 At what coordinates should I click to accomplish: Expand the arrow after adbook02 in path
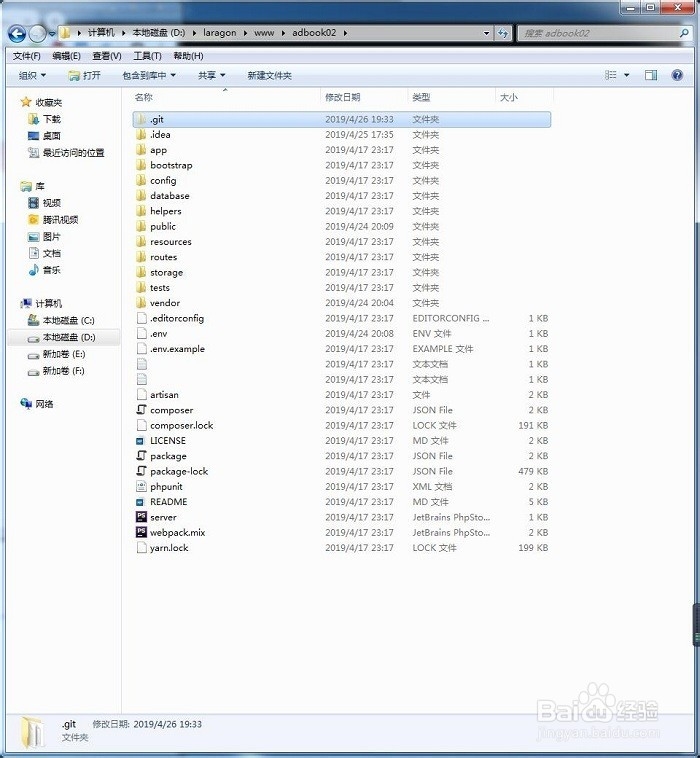click(x=345, y=33)
